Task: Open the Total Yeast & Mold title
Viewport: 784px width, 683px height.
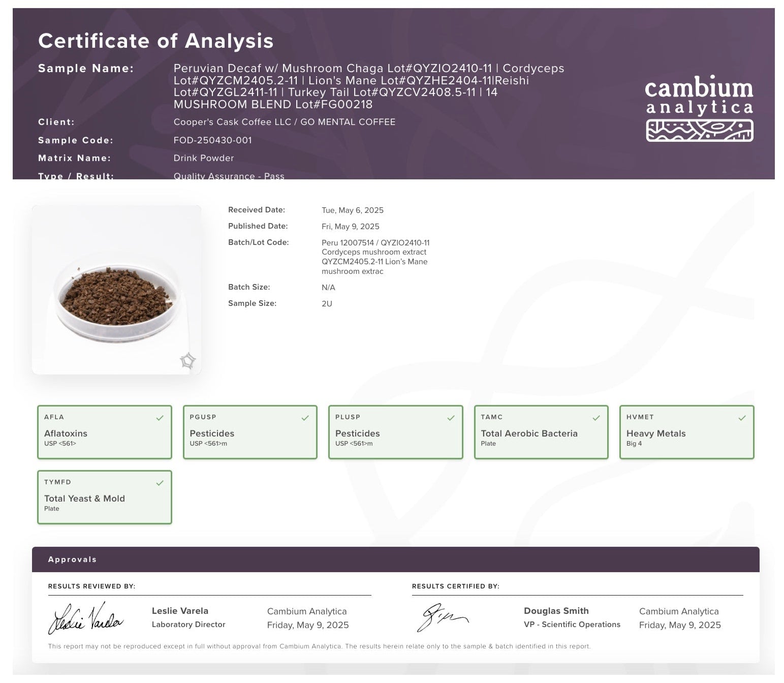Action: click(x=84, y=499)
